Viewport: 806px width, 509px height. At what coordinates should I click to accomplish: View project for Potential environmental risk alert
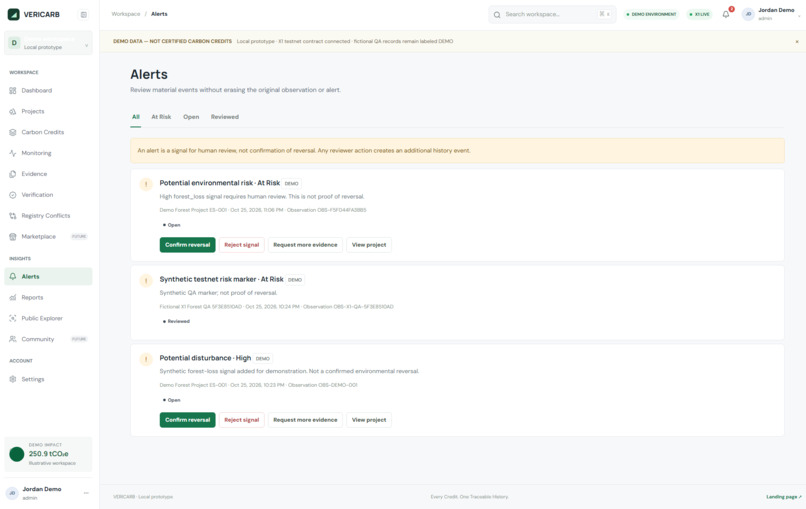369,245
